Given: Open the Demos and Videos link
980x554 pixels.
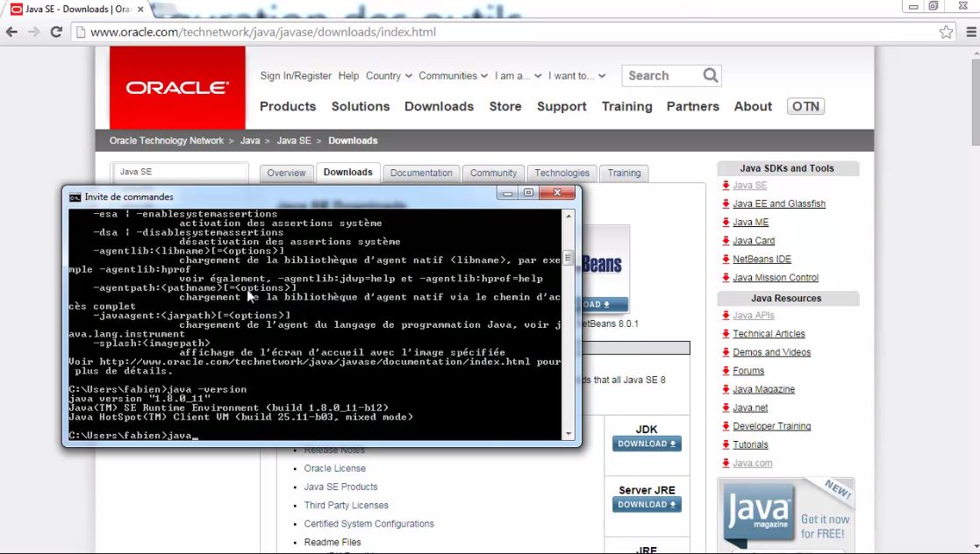Looking at the screenshot, I should 772,352.
